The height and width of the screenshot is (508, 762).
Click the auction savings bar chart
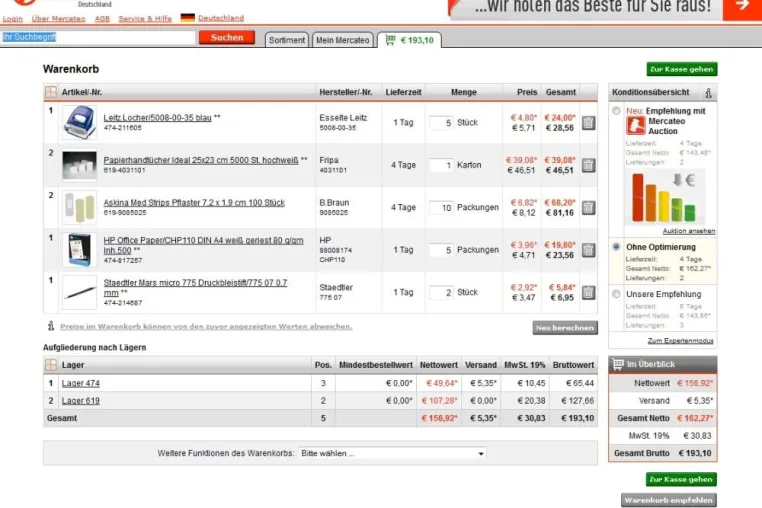(664, 197)
